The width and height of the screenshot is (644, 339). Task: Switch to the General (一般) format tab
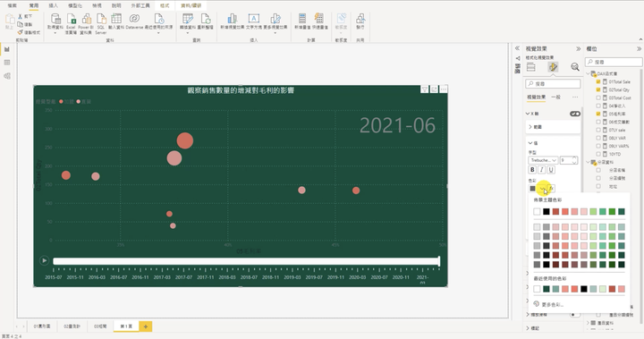tap(555, 97)
